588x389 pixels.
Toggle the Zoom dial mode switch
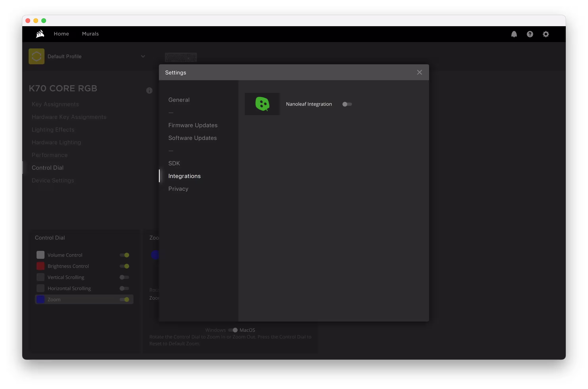pyautogui.click(x=124, y=299)
